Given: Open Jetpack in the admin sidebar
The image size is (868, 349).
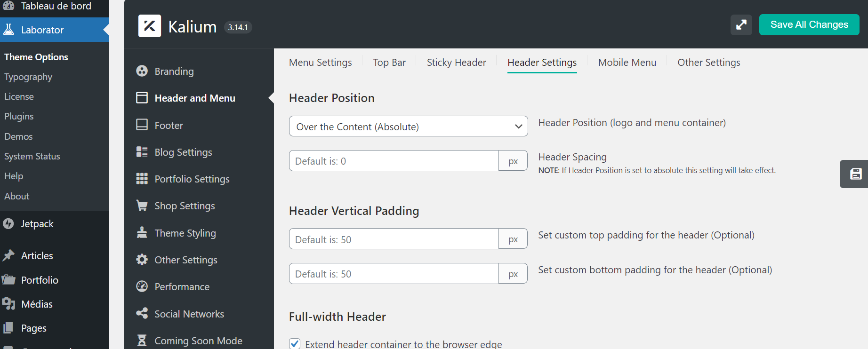Looking at the screenshot, I should click(37, 224).
